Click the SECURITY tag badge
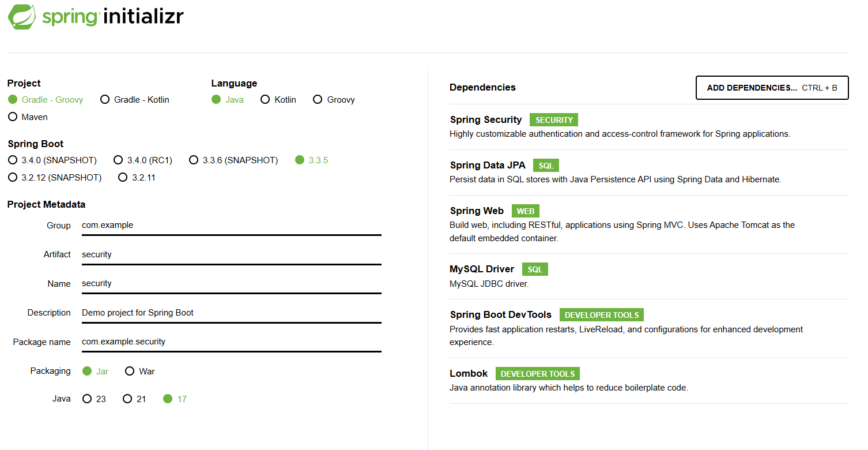The width and height of the screenshot is (868, 450). pos(554,120)
